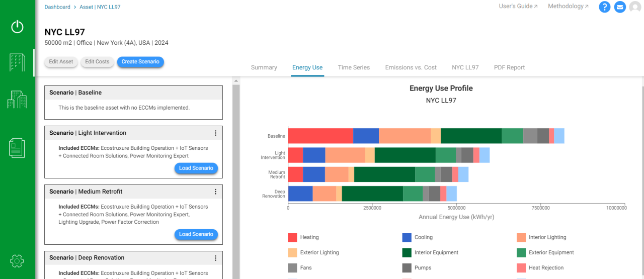Open the User's Guide link

point(518,7)
